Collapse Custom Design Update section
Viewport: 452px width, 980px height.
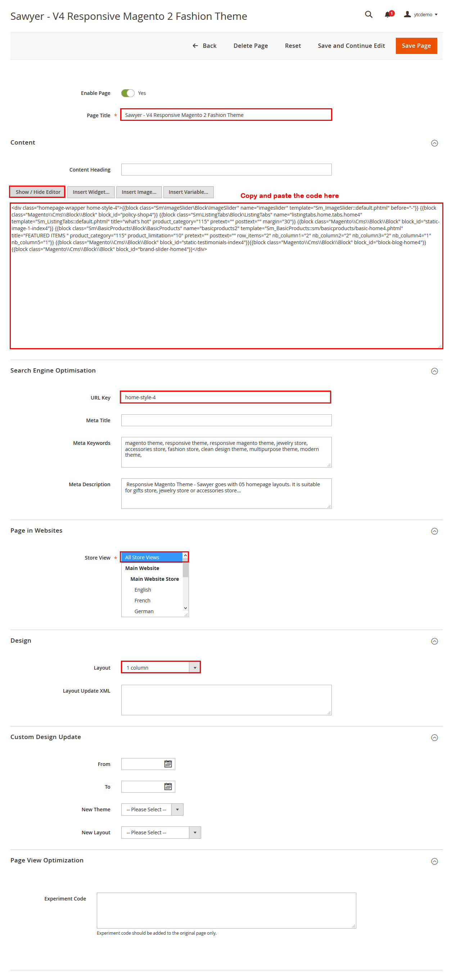click(434, 737)
